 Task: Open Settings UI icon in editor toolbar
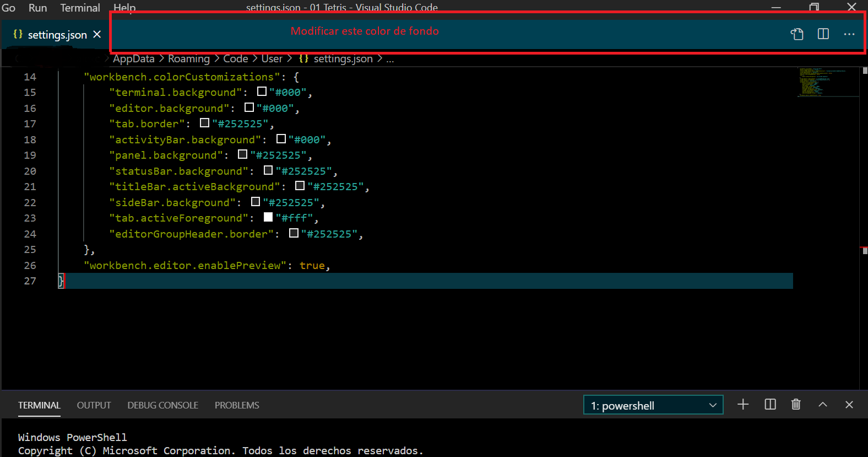797,34
